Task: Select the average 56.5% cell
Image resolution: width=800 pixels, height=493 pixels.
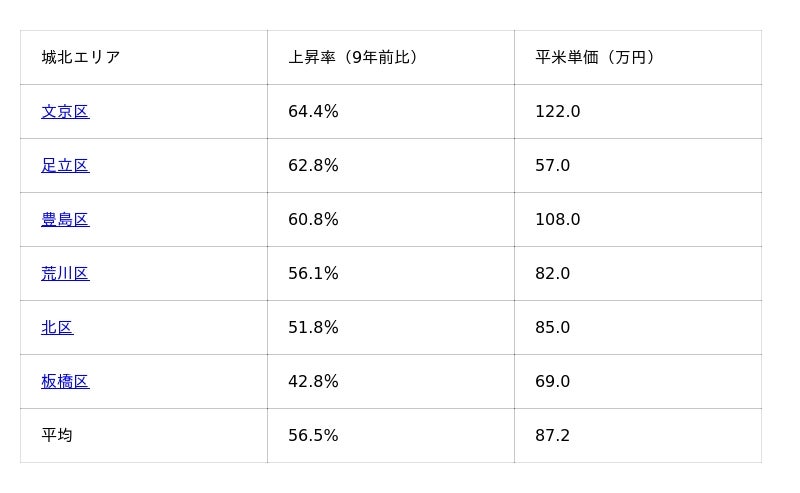Action: [x=313, y=436]
